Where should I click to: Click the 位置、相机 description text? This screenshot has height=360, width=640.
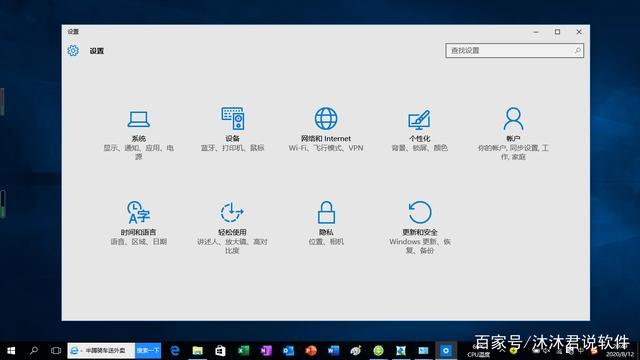326,242
